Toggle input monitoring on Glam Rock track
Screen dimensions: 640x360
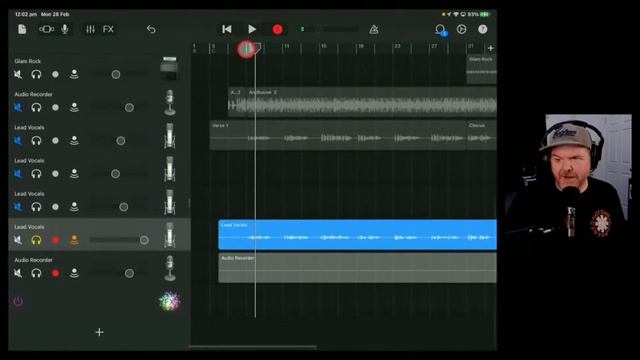(x=74, y=74)
